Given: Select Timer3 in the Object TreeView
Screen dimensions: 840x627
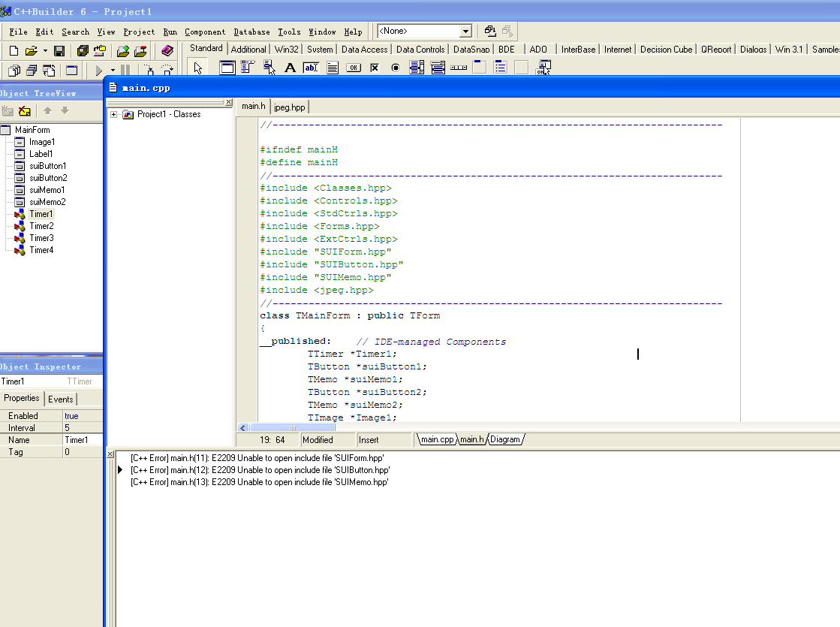Looking at the screenshot, I should point(41,238).
